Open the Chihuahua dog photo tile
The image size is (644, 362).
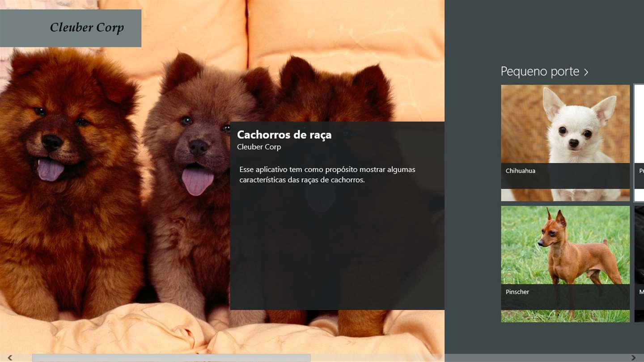565,143
